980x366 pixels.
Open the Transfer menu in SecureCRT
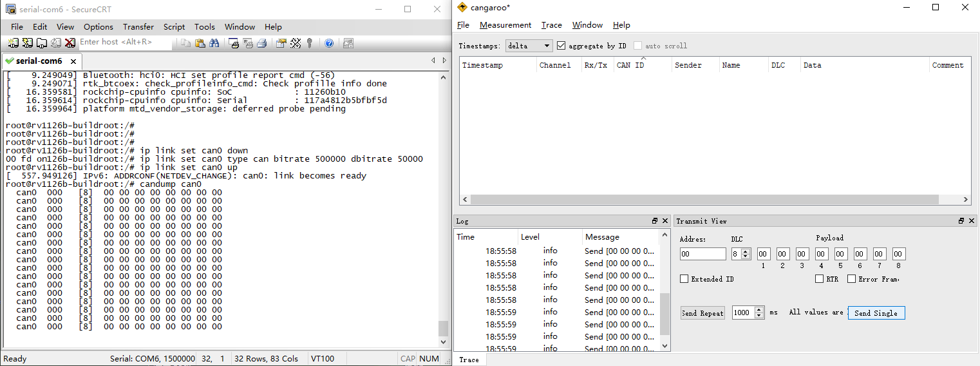coord(138,27)
